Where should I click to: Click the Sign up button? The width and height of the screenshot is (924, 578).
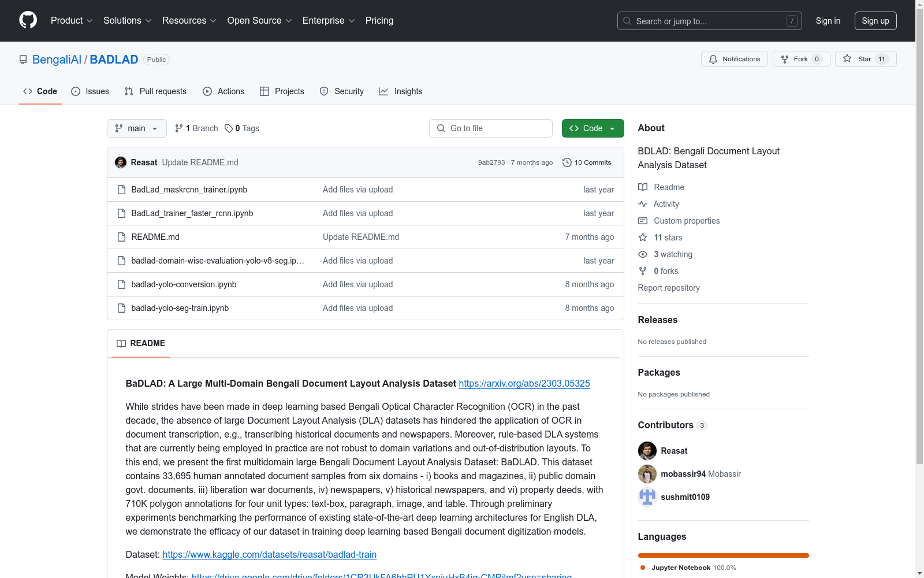875,21
